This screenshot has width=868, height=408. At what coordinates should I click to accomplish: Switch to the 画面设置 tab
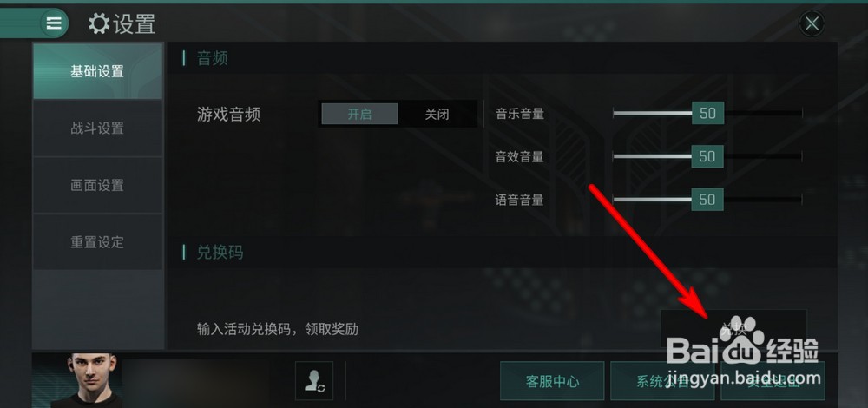pos(97,186)
